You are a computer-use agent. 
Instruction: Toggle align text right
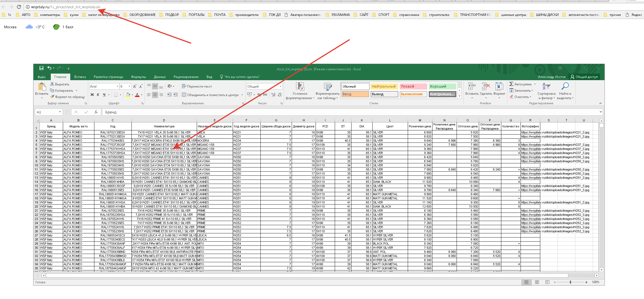click(161, 95)
